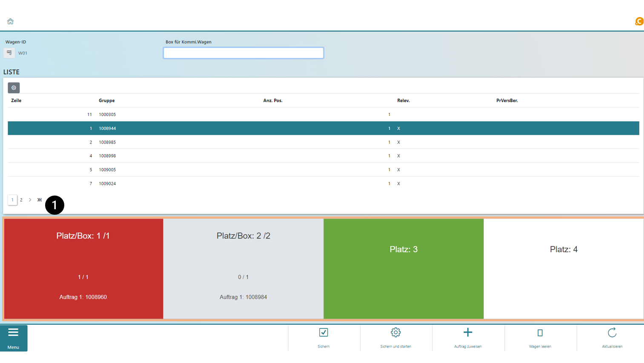Click the Sichern checkmark icon
Image resolution: width=644 pixels, height=363 pixels.
point(323,333)
